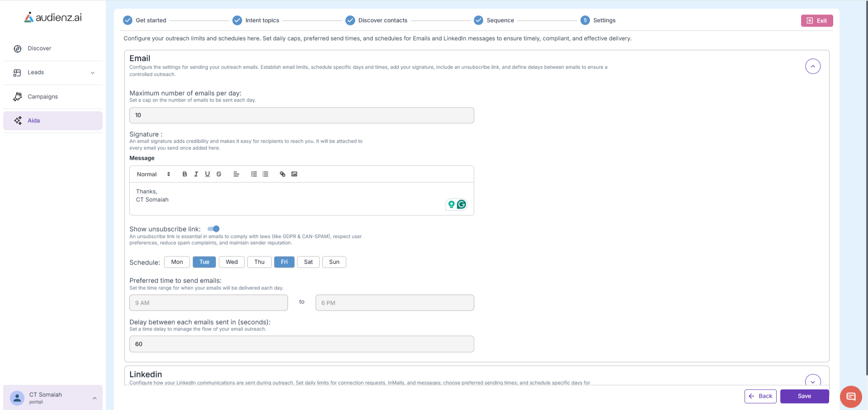Go to the Intent topics step
The height and width of the screenshot is (410, 868).
(262, 20)
